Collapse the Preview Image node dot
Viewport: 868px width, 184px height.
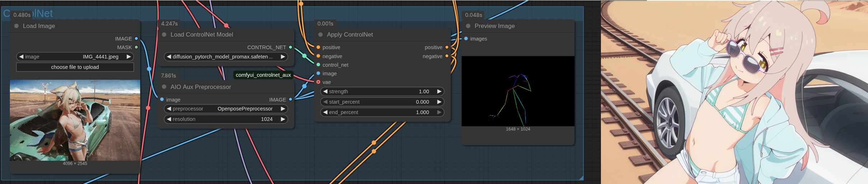(x=468, y=26)
